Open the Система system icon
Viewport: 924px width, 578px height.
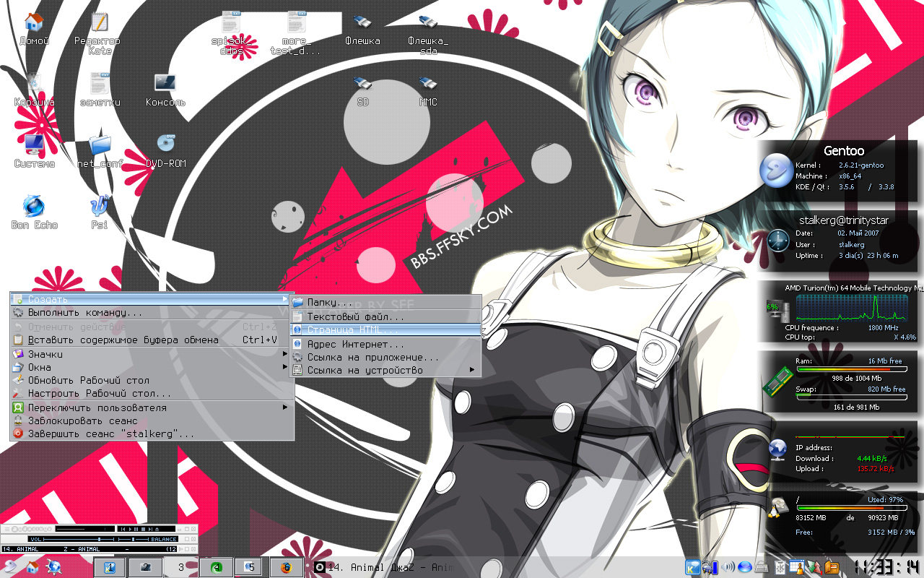tap(34, 152)
